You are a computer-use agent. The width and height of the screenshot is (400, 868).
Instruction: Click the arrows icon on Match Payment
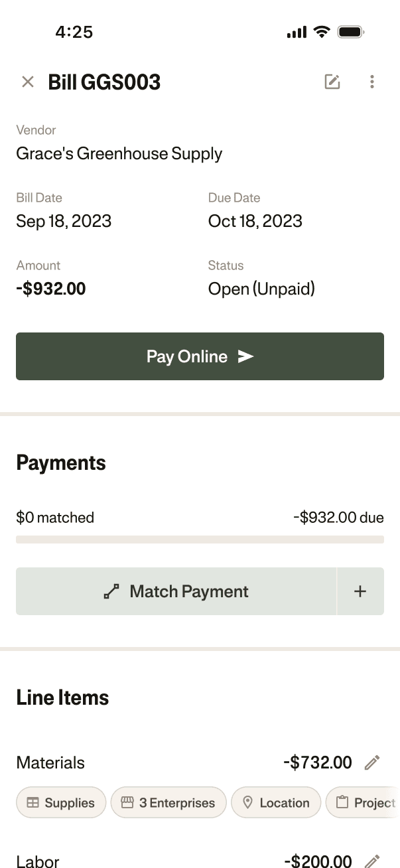113,591
